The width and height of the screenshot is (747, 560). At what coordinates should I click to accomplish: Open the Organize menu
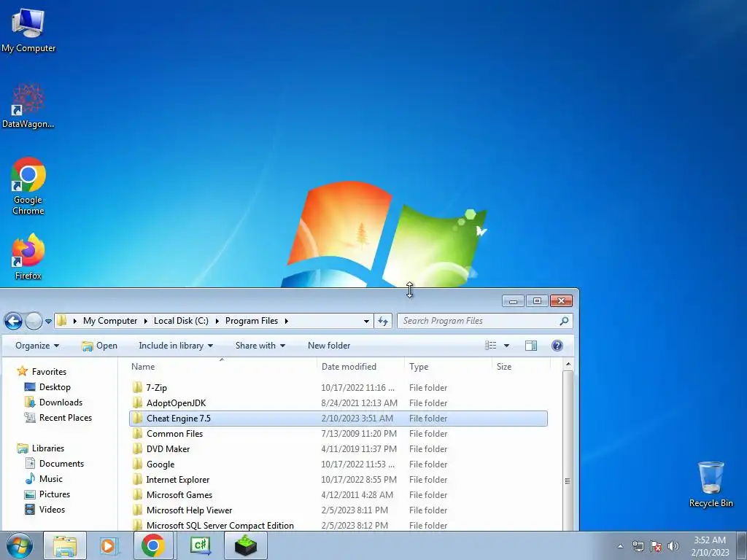coord(37,346)
